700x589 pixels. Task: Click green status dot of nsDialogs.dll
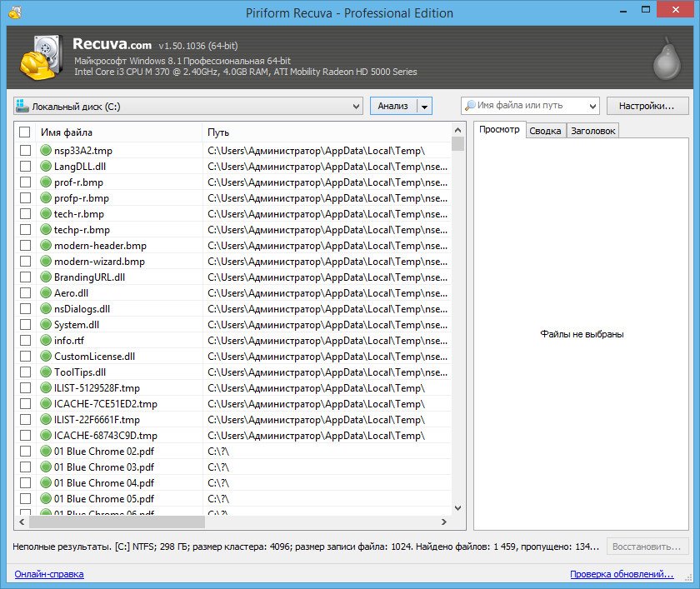click(x=46, y=309)
